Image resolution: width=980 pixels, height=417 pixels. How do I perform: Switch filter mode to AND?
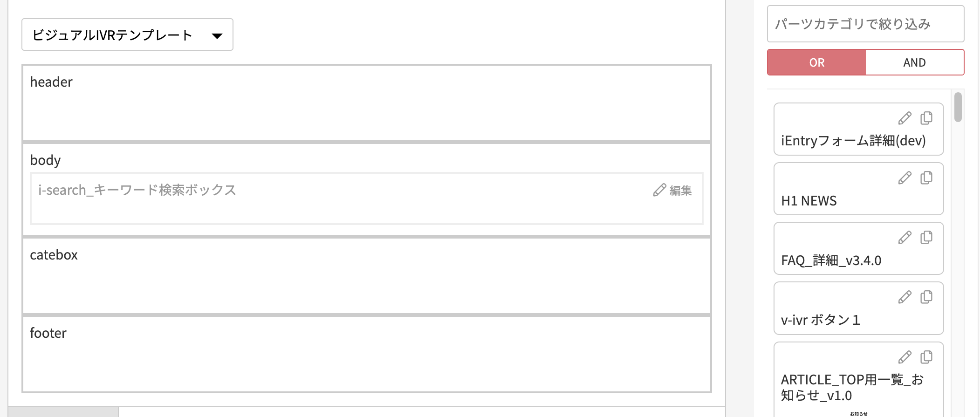915,62
